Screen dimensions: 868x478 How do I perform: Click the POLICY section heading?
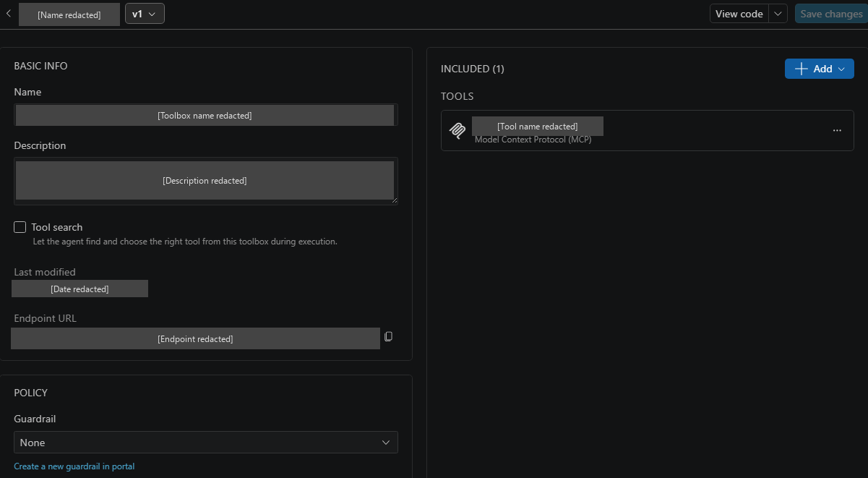click(31, 393)
